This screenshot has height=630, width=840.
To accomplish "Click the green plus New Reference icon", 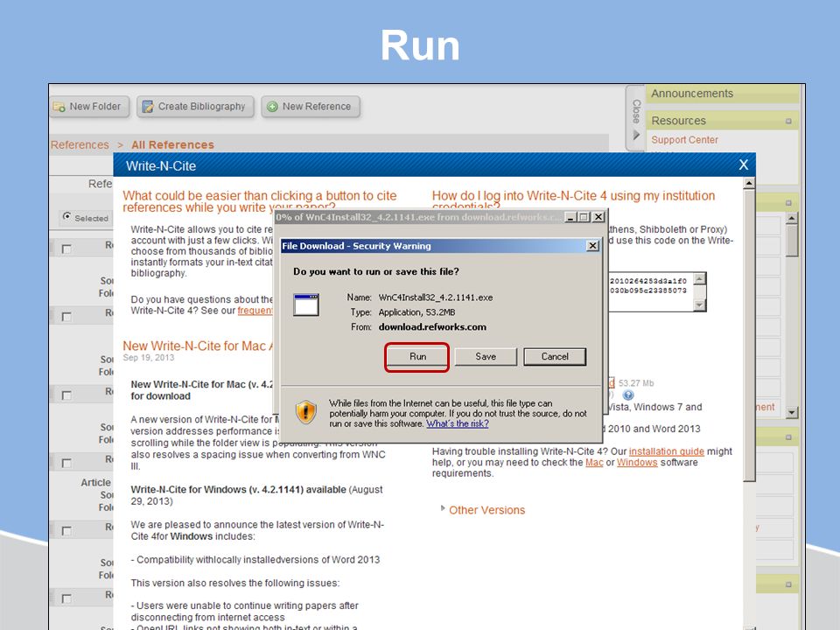I will [x=272, y=107].
